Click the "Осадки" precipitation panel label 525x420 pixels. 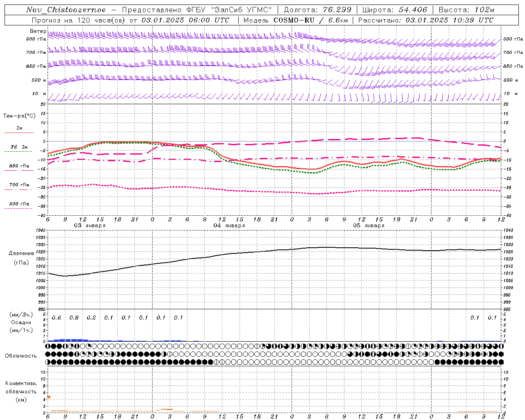[x=21, y=322]
